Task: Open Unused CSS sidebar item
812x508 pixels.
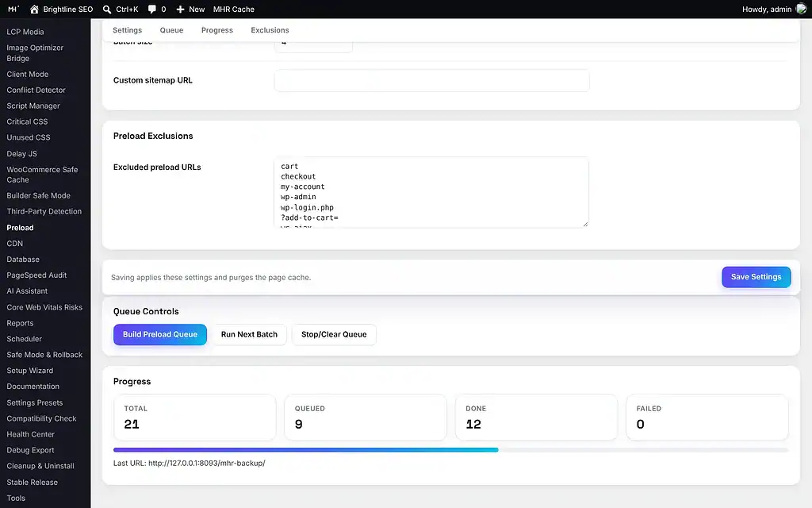Action: point(29,137)
